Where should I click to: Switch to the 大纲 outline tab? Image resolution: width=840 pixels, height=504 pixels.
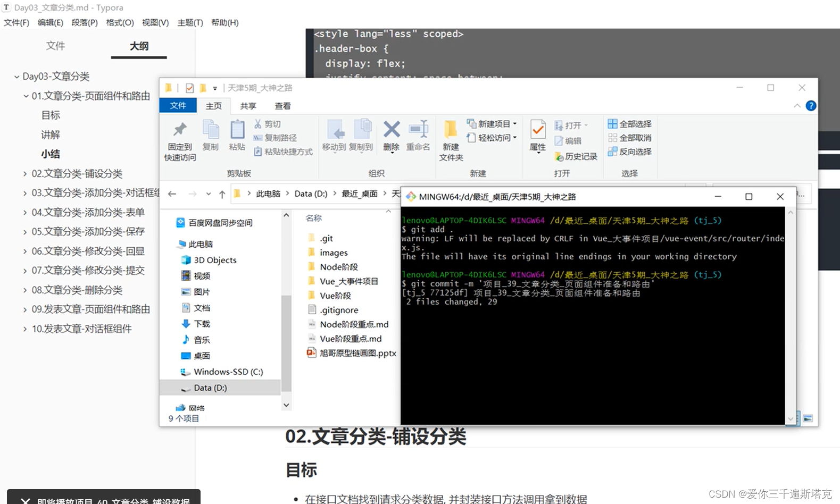click(139, 46)
